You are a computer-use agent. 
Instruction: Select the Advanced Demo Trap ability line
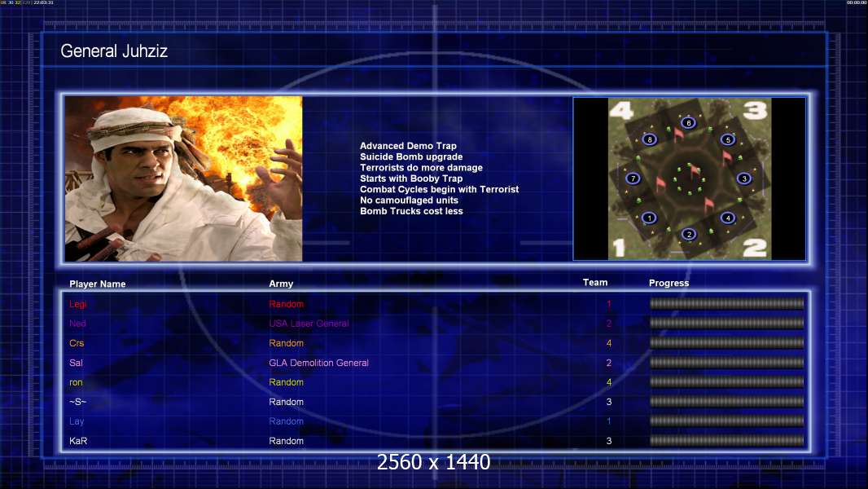(x=408, y=146)
